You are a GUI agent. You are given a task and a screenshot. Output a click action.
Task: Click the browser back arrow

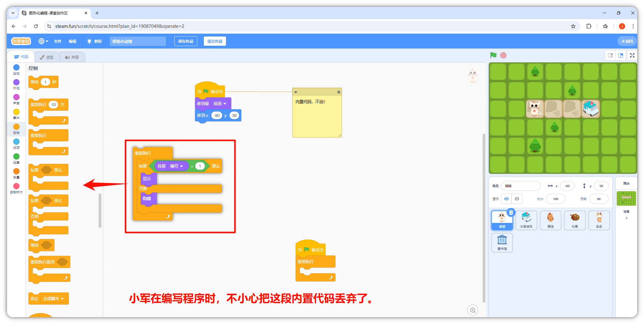[x=14, y=26]
